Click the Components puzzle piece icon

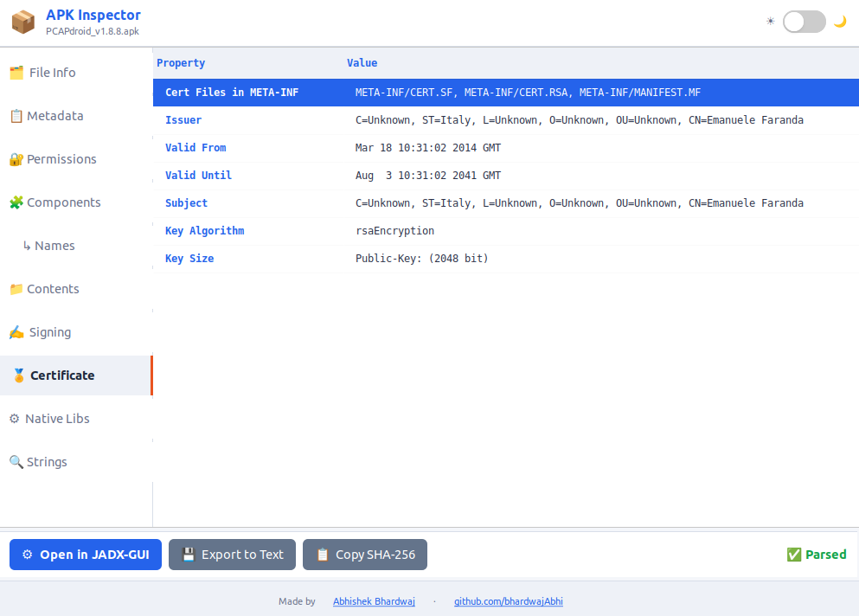16,202
